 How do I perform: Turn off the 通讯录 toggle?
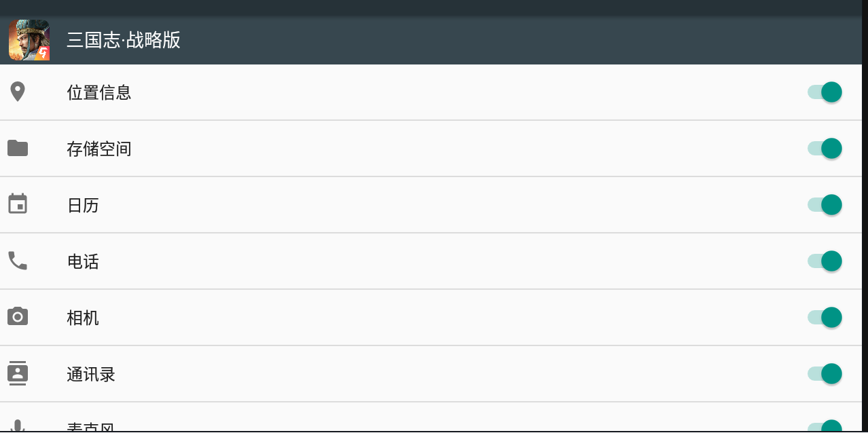(x=825, y=373)
